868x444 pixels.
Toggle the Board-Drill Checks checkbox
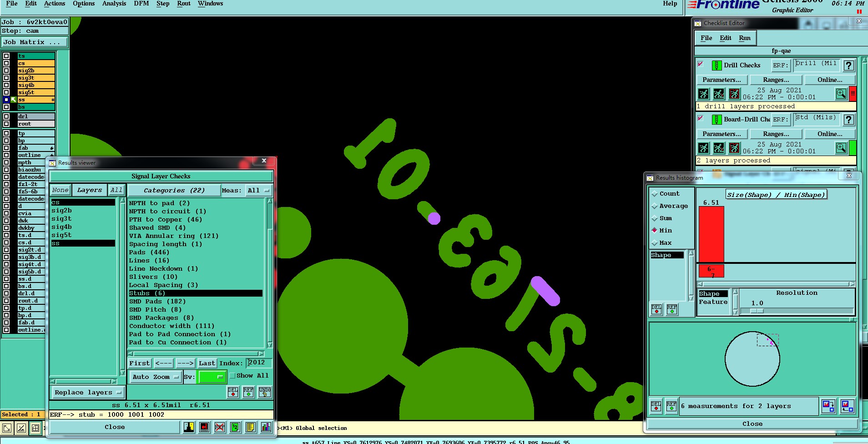pyautogui.click(x=701, y=118)
